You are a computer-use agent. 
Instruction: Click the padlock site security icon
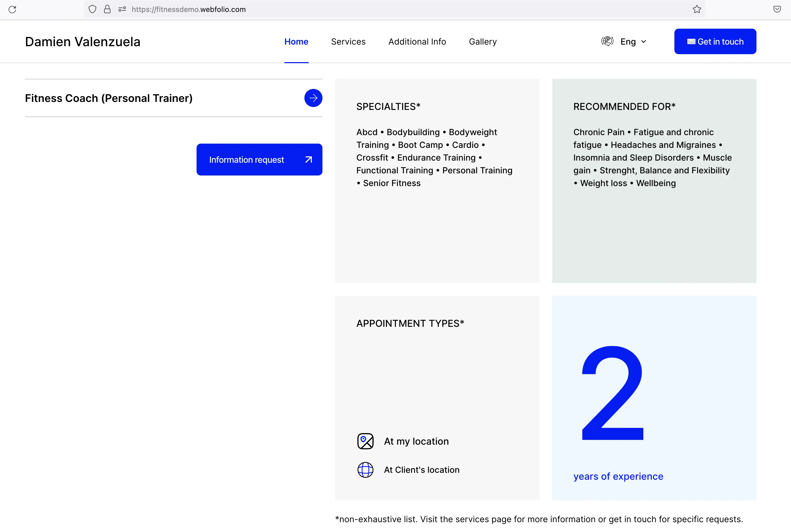[x=107, y=9]
